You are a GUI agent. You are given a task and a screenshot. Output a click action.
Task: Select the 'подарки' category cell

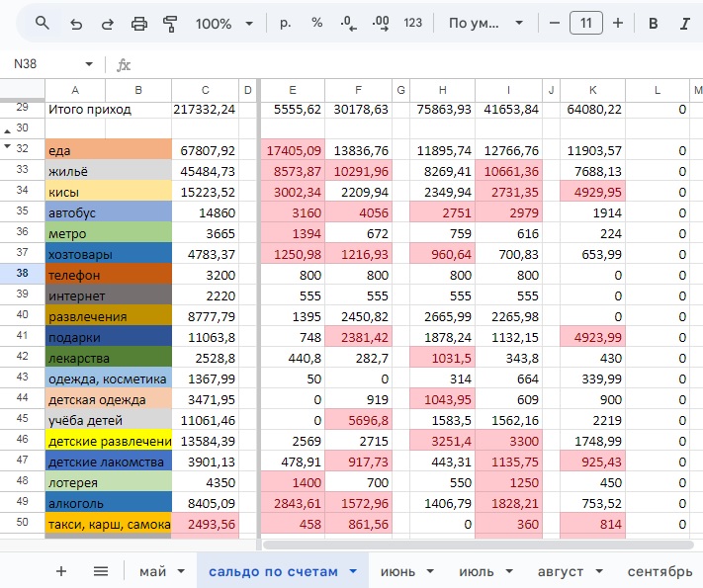108,336
